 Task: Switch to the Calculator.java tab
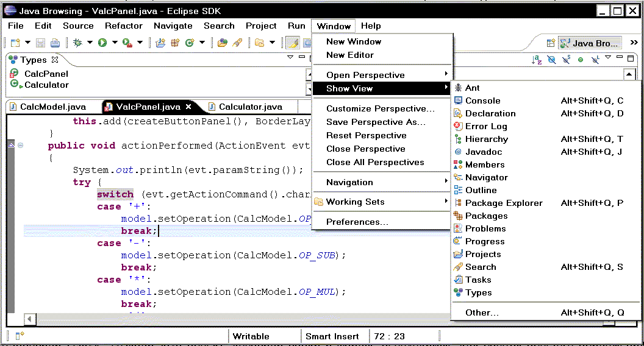point(246,107)
